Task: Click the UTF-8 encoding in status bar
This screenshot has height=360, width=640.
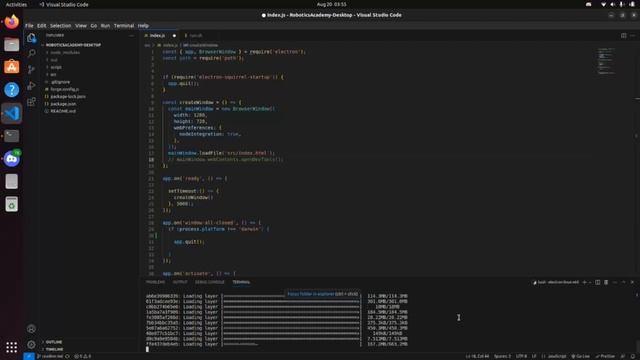Action: point(521,356)
